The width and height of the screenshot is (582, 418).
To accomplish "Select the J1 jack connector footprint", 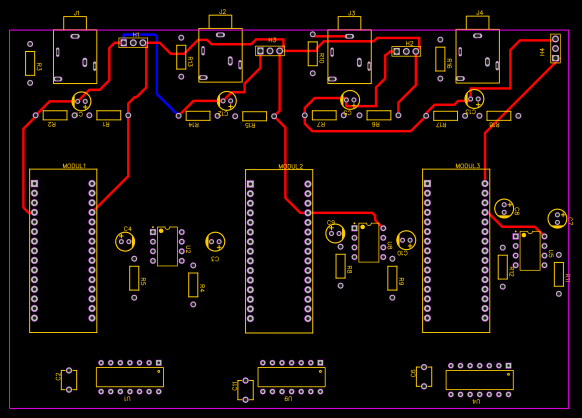I will pos(75,50).
